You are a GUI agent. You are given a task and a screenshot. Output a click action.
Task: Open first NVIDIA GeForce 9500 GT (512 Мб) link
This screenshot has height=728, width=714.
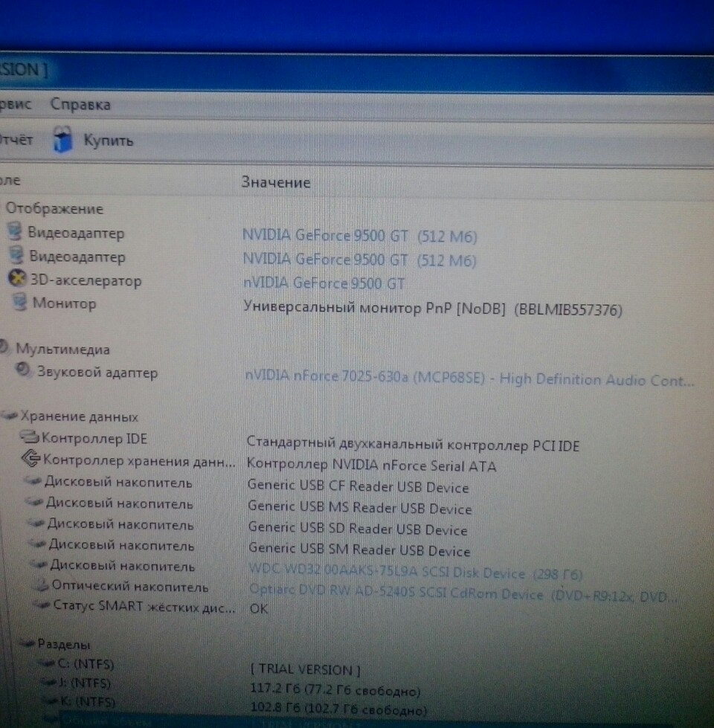[360, 236]
